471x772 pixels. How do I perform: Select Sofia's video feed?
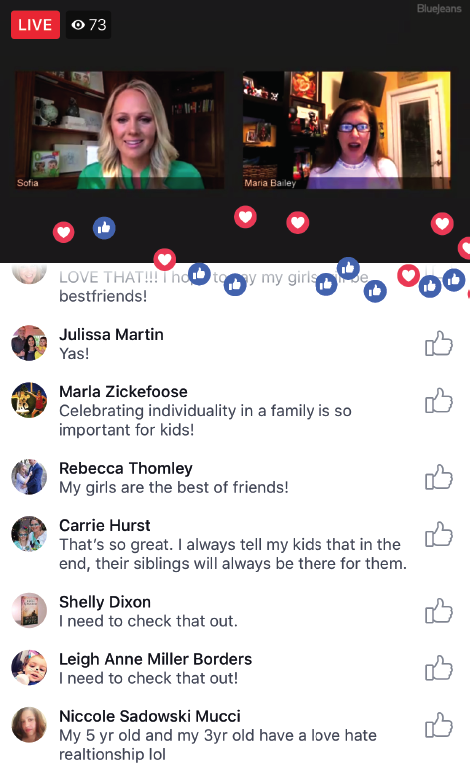pos(120,130)
